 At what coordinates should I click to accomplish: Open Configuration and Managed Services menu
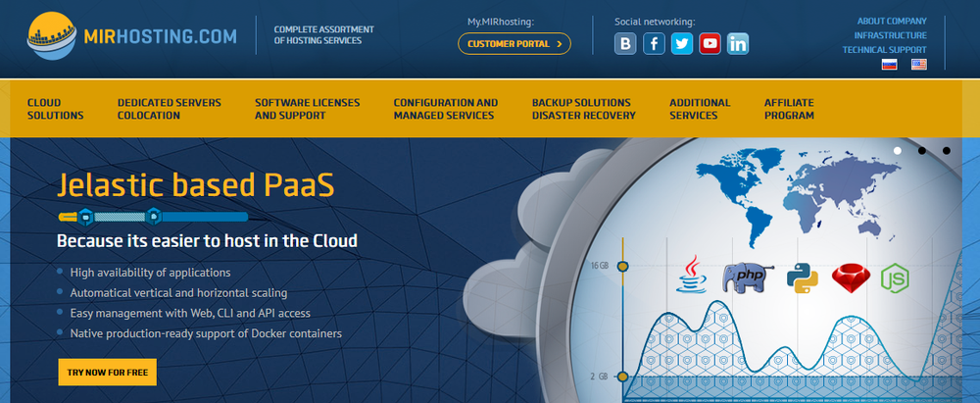(x=446, y=109)
